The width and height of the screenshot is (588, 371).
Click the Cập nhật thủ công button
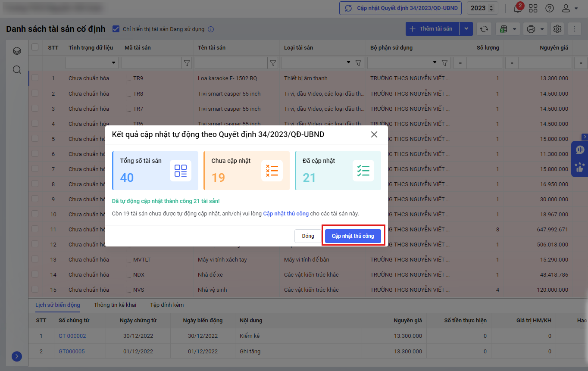[353, 236]
